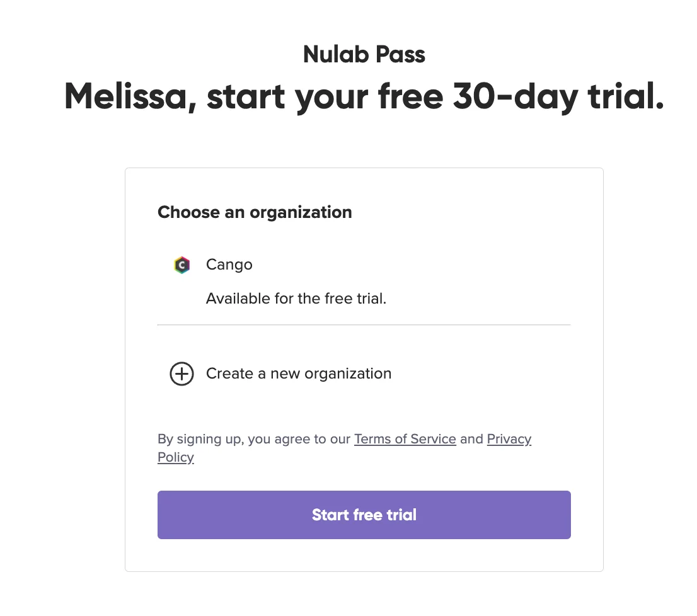Click the word 'organization' in 'Create a new organization'
The height and width of the screenshot is (616, 697).
click(348, 374)
